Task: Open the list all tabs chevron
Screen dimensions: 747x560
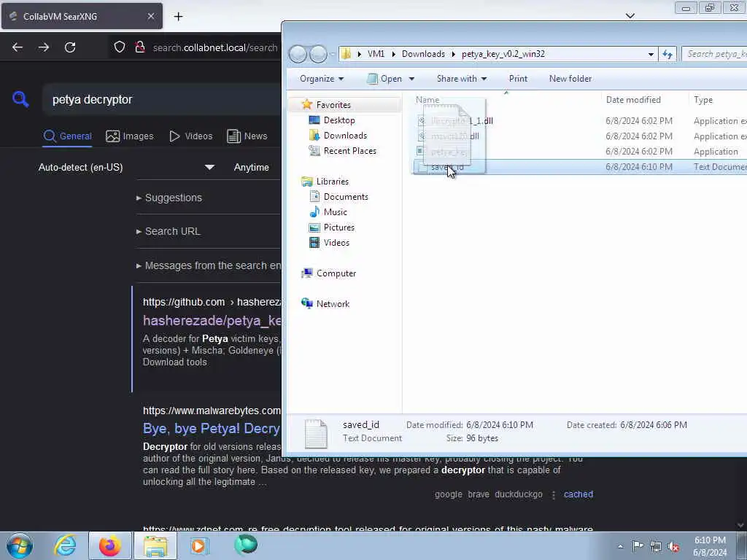Action: pyautogui.click(x=630, y=16)
